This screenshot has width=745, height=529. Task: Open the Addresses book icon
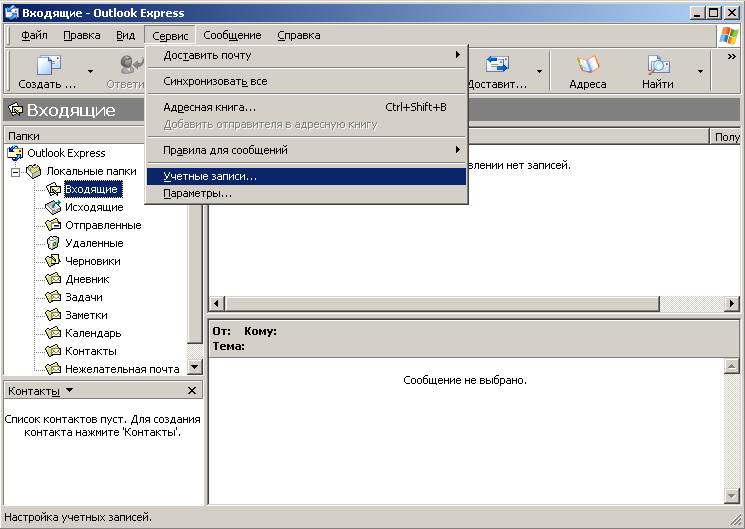pos(588,65)
